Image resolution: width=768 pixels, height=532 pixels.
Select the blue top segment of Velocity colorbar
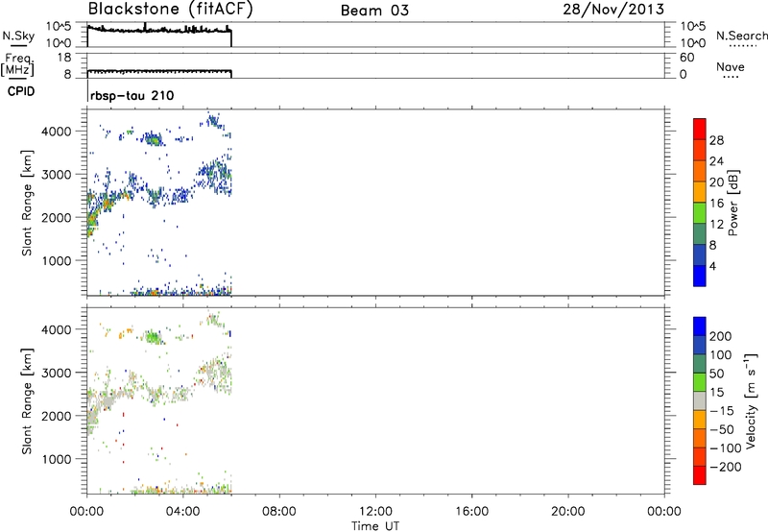coord(700,326)
